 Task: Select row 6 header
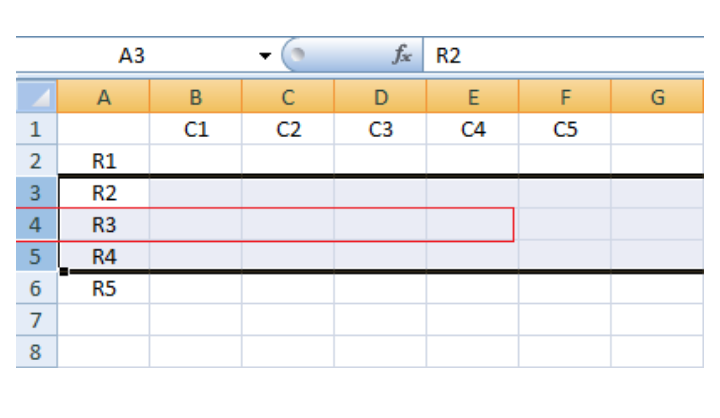point(37,289)
